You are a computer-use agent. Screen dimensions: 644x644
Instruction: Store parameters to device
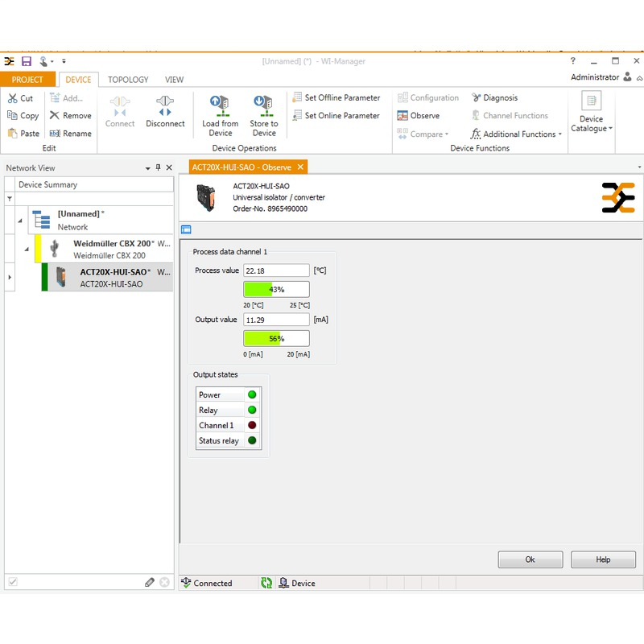point(264,116)
